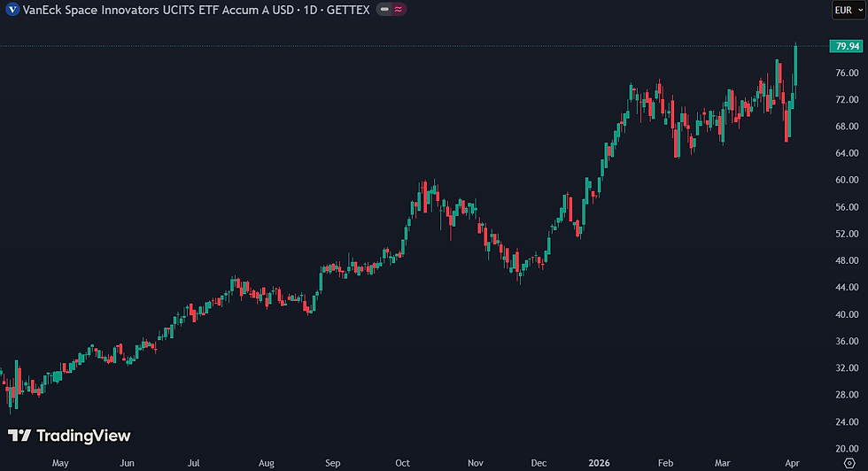Click the Feb label on time axis
The height and width of the screenshot is (471, 868).
665,463
